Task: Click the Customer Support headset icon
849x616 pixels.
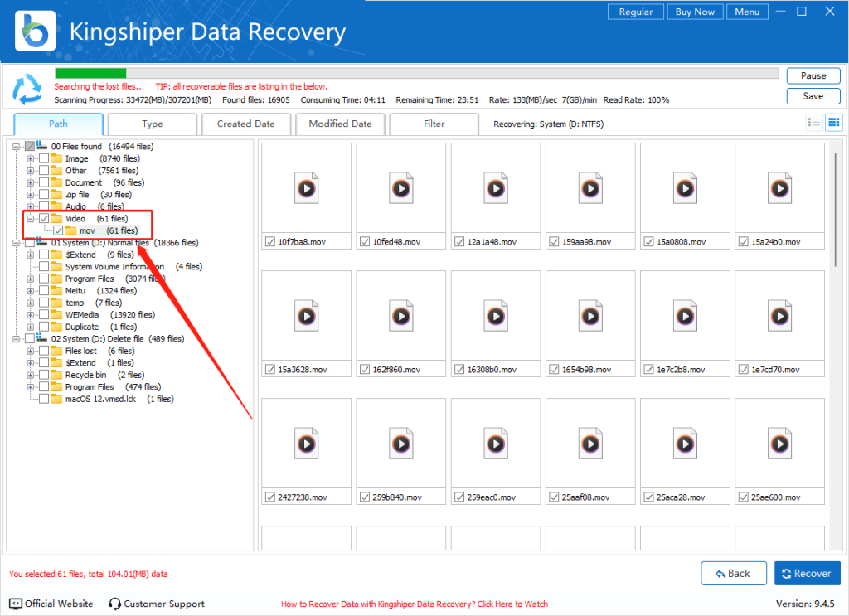Action: coord(115,604)
